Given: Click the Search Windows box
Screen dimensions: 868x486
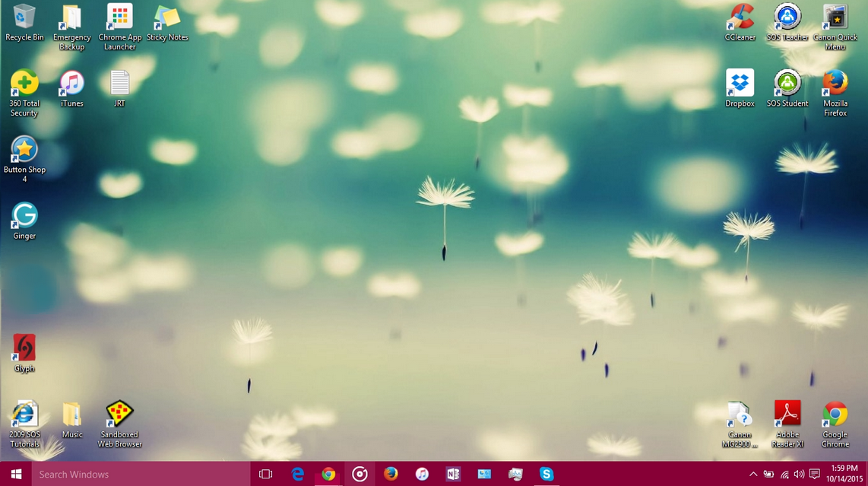Looking at the screenshot, I should point(141,475).
